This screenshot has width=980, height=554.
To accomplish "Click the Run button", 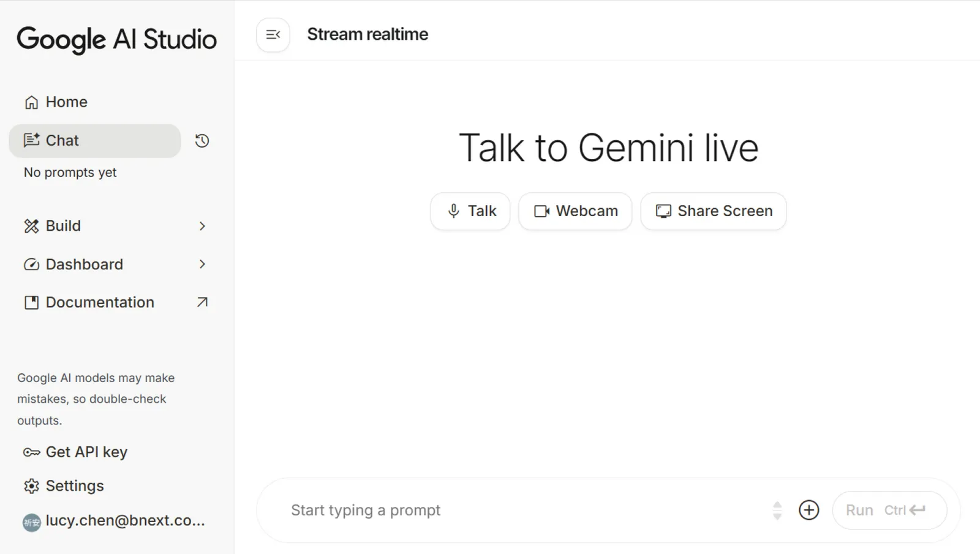I will [x=860, y=509].
